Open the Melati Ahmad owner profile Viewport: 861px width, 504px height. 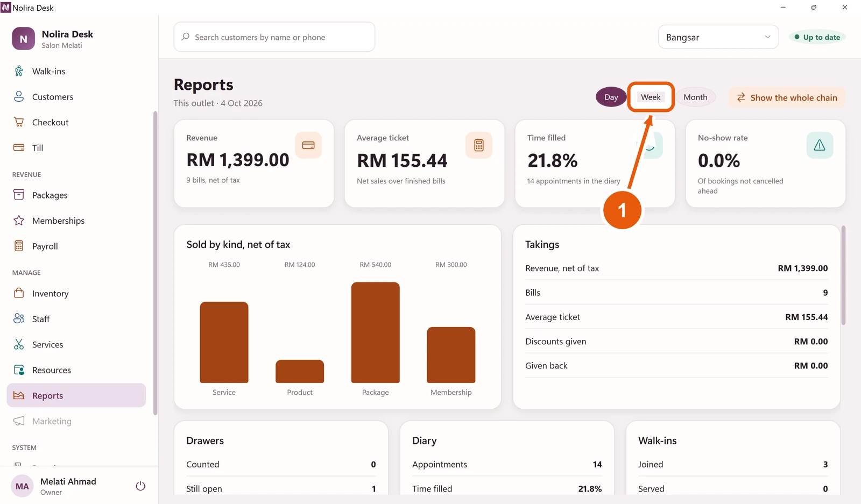point(68,486)
